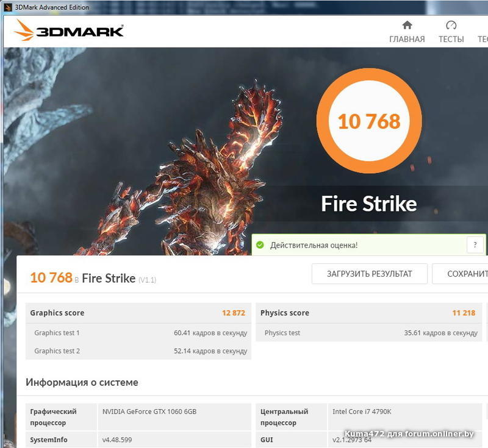The image size is (488, 448).
Task: Click the Physics score label
Action: tap(285, 313)
